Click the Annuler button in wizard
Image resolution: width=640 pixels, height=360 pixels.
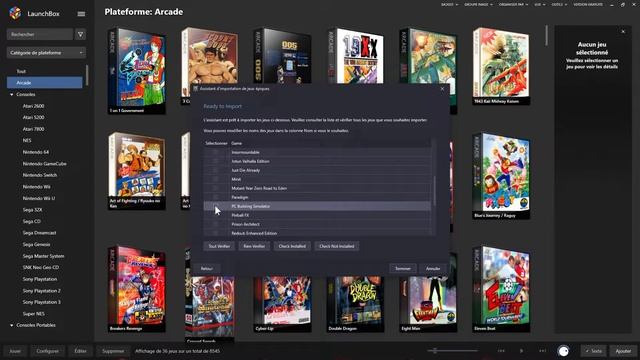433,269
